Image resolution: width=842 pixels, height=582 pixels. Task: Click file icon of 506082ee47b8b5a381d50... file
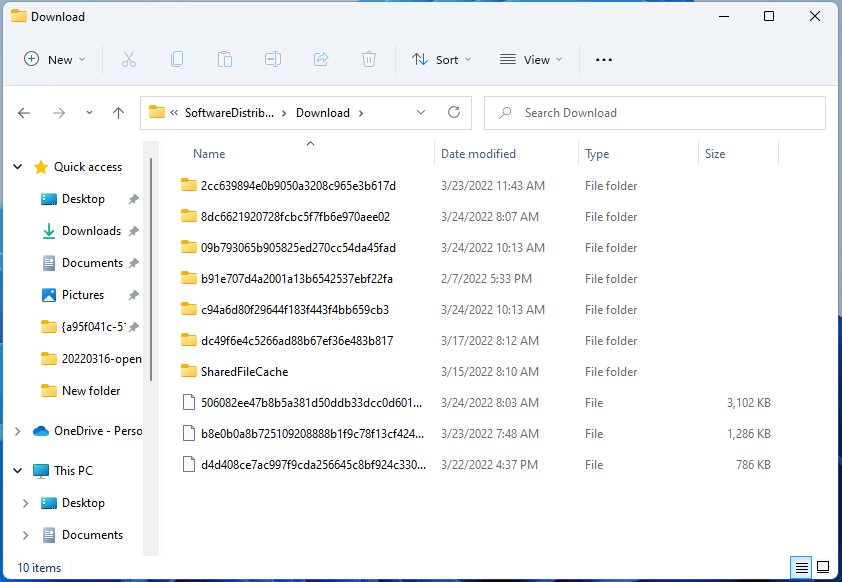pyautogui.click(x=188, y=402)
